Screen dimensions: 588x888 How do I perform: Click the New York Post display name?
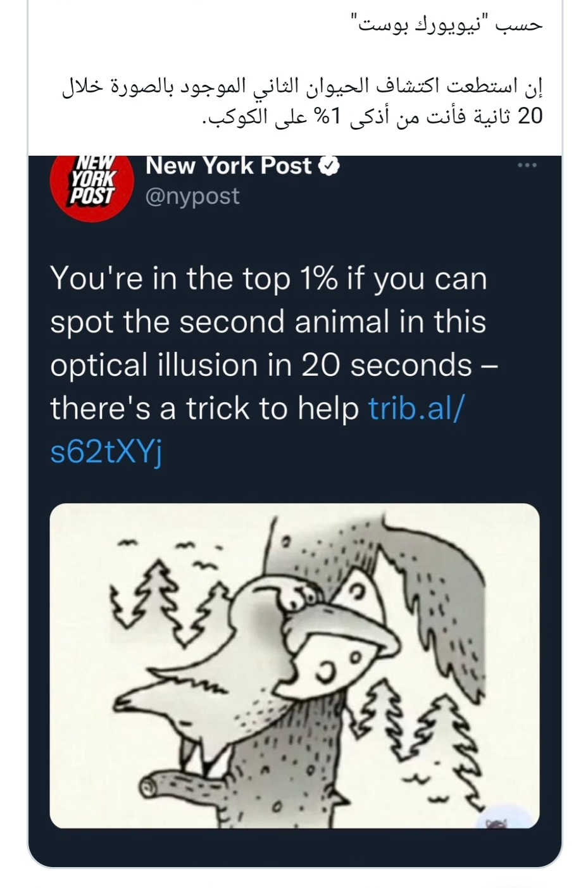pos(228,166)
